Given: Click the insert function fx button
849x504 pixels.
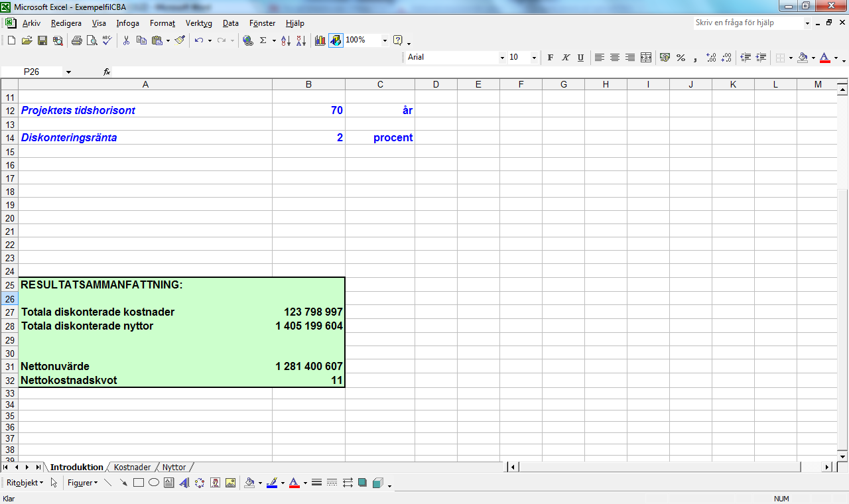Looking at the screenshot, I should (107, 72).
